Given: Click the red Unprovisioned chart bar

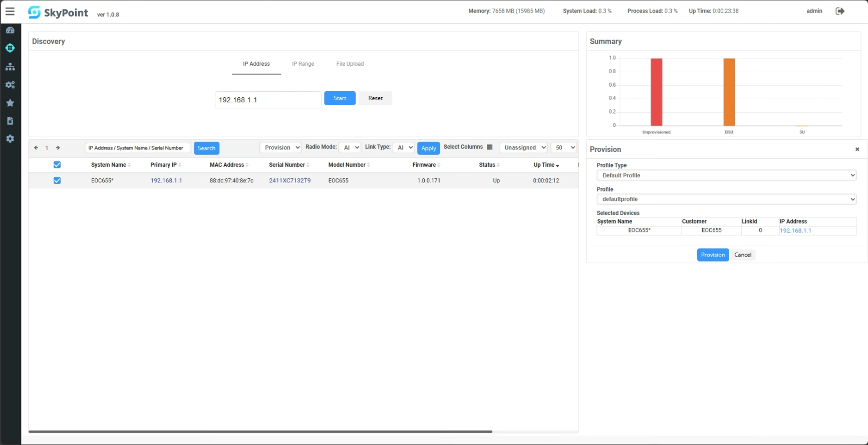Looking at the screenshot, I should click(x=656, y=92).
